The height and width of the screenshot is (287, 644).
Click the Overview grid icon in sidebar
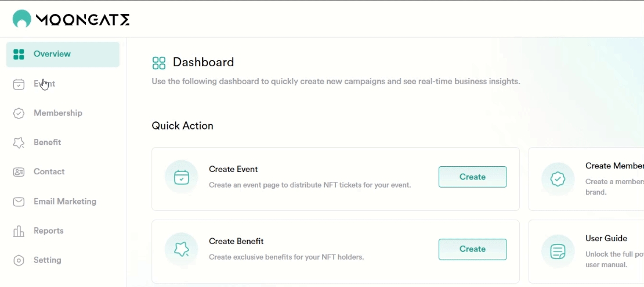pyautogui.click(x=19, y=54)
